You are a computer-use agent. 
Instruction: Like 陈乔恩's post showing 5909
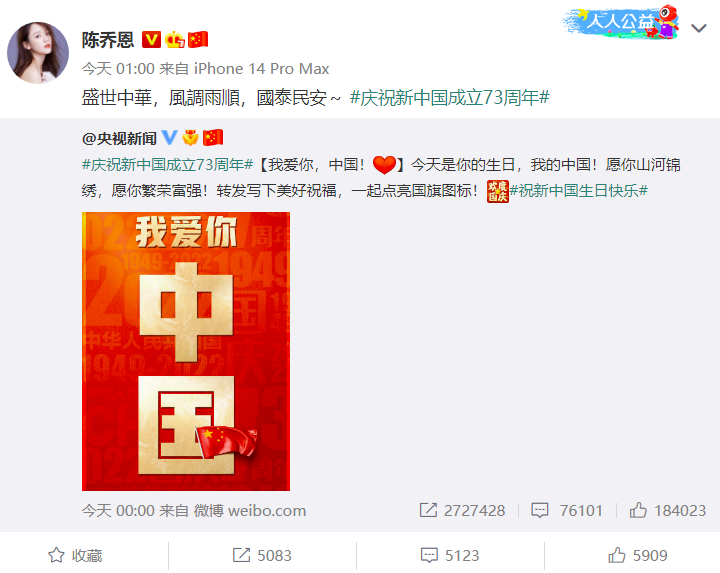click(x=638, y=556)
